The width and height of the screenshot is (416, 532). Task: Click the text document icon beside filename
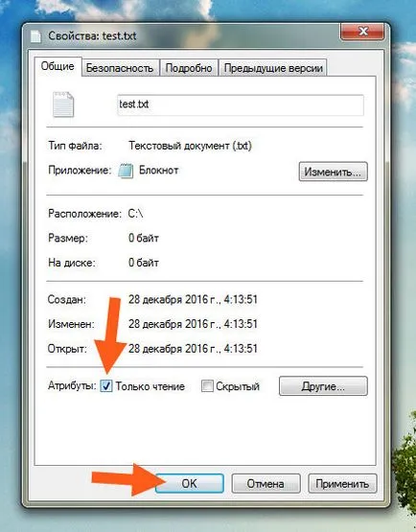[x=63, y=104]
